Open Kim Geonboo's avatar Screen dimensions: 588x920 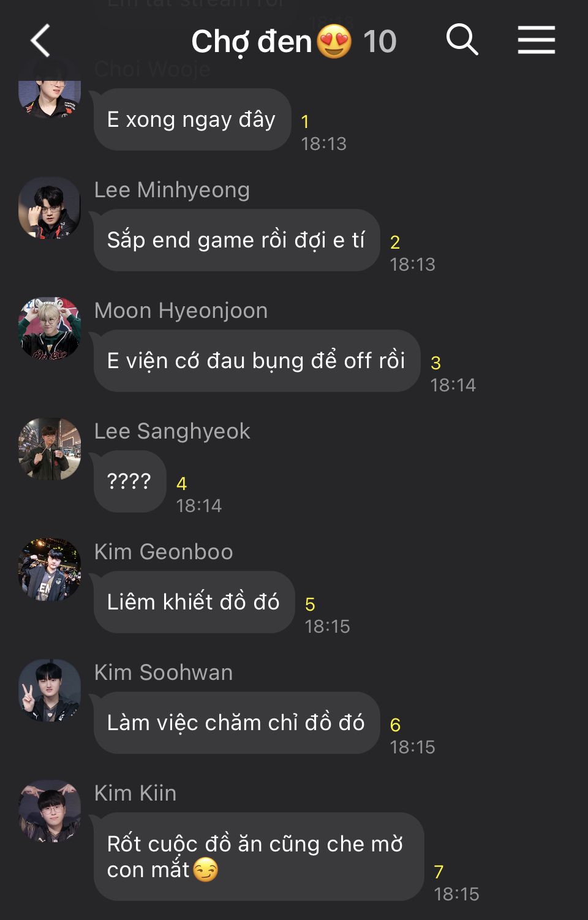50,570
